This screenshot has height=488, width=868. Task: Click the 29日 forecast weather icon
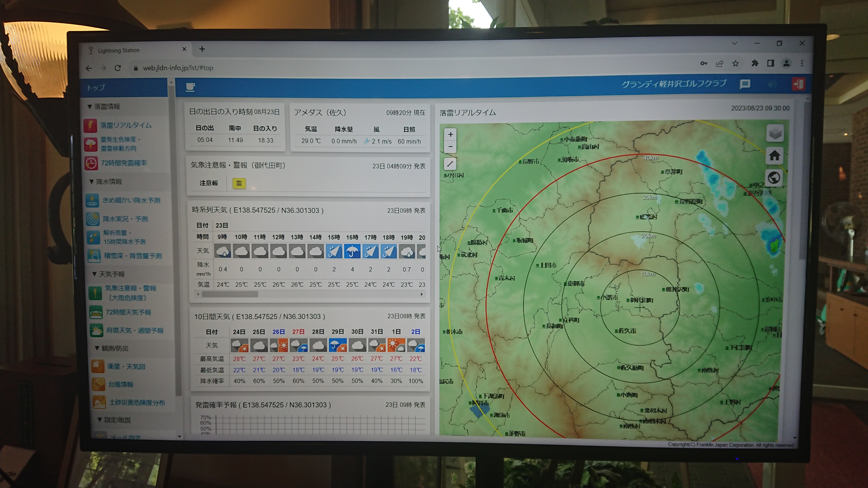tap(338, 346)
